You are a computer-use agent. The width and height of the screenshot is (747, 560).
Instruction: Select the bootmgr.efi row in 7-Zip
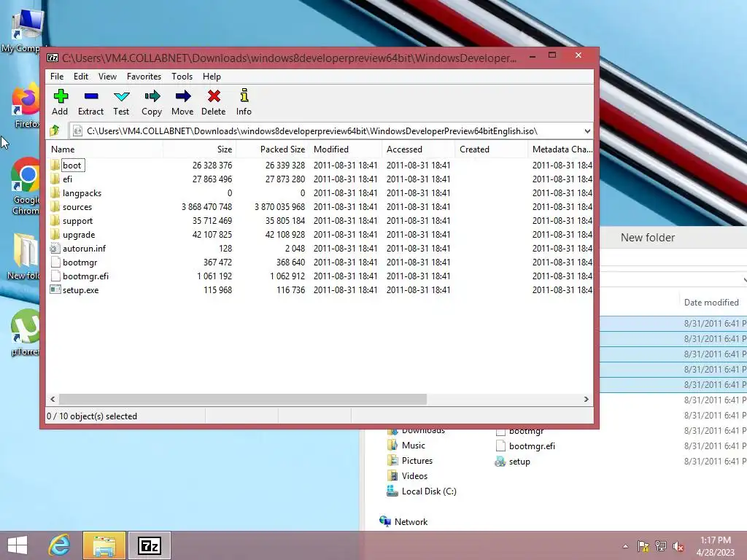click(320, 276)
